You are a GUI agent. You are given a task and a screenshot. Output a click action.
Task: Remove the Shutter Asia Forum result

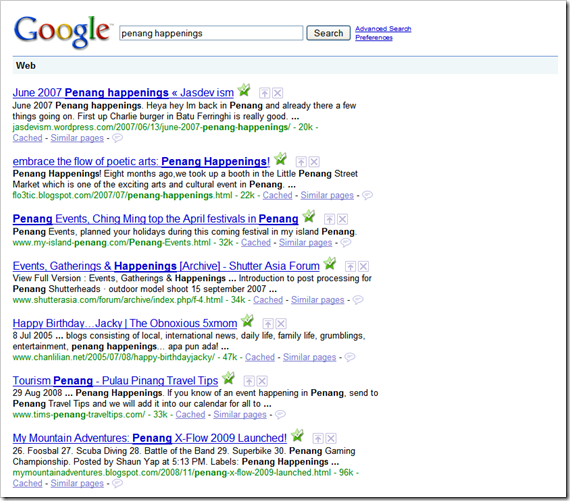364,266
